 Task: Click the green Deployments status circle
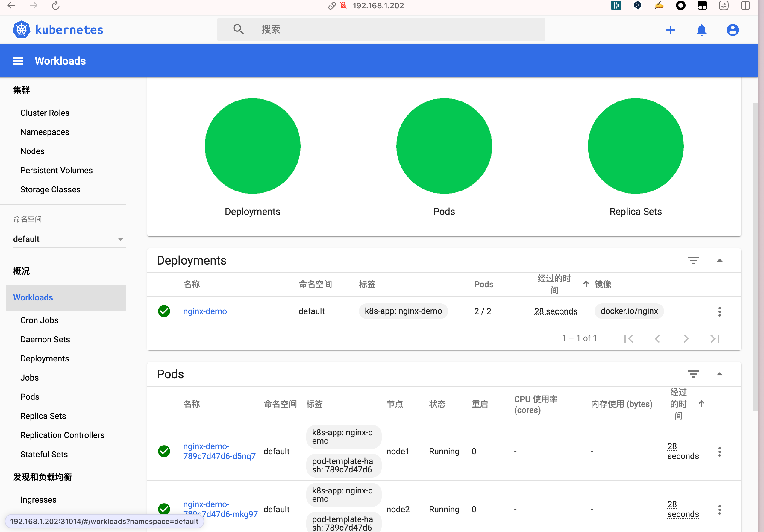[x=253, y=146]
